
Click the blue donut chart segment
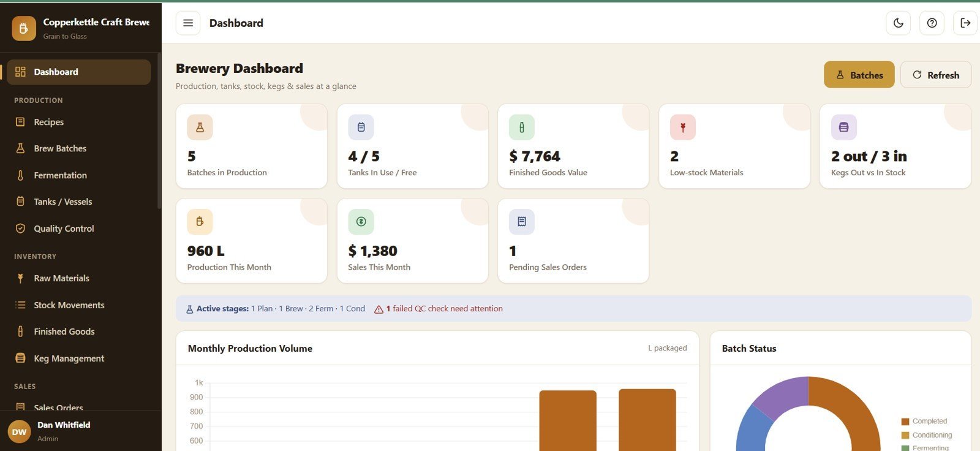752,430
